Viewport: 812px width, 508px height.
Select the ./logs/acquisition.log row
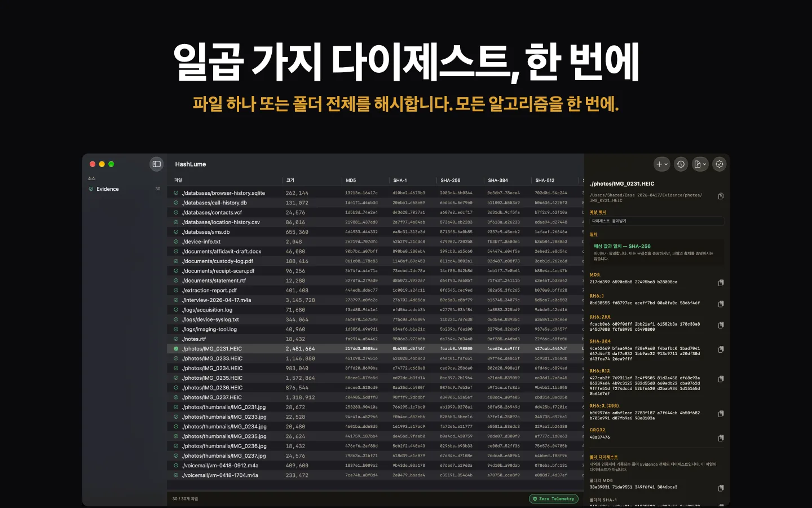coord(375,310)
